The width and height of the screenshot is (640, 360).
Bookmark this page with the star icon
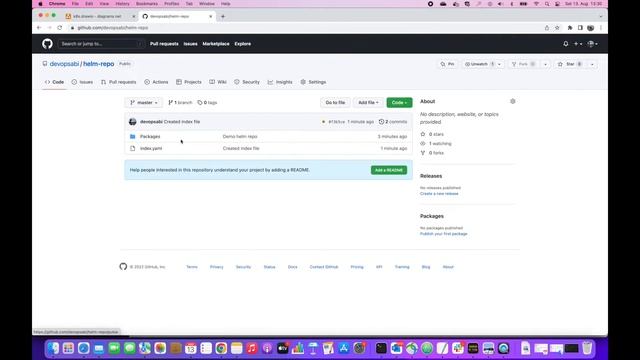pyautogui.click(x=557, y=28)
